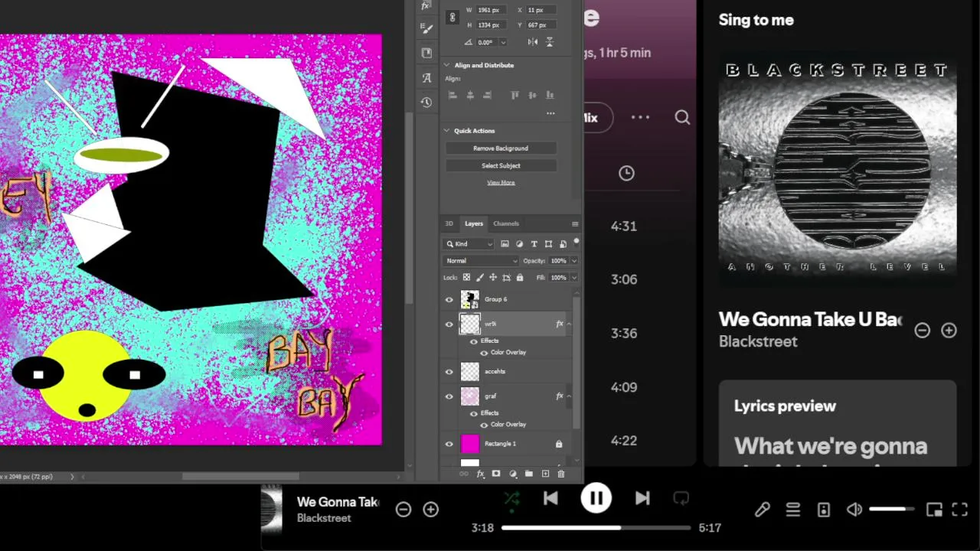The height and width of the screenshot is (551, 980).
Task: Adjust Spotify volume slider
Action: pos(891,510)
